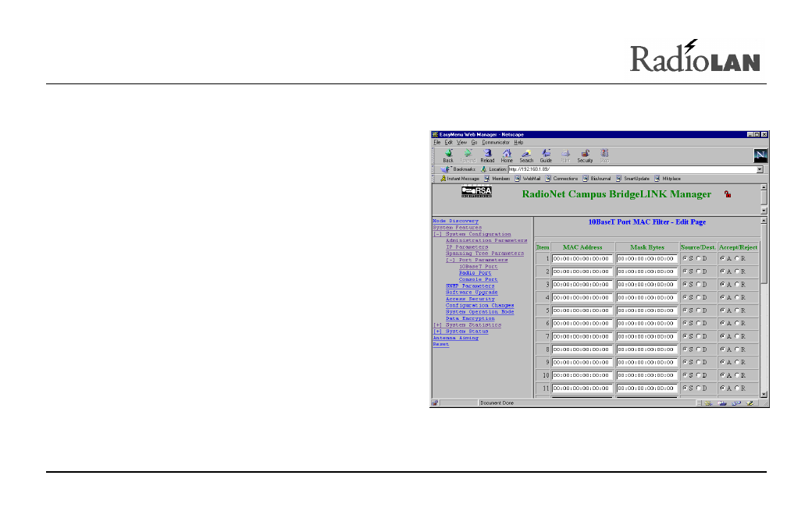Click Mask Bytes field for item 4
This screenshot has width=812, height=525.
tap(646, 297)
